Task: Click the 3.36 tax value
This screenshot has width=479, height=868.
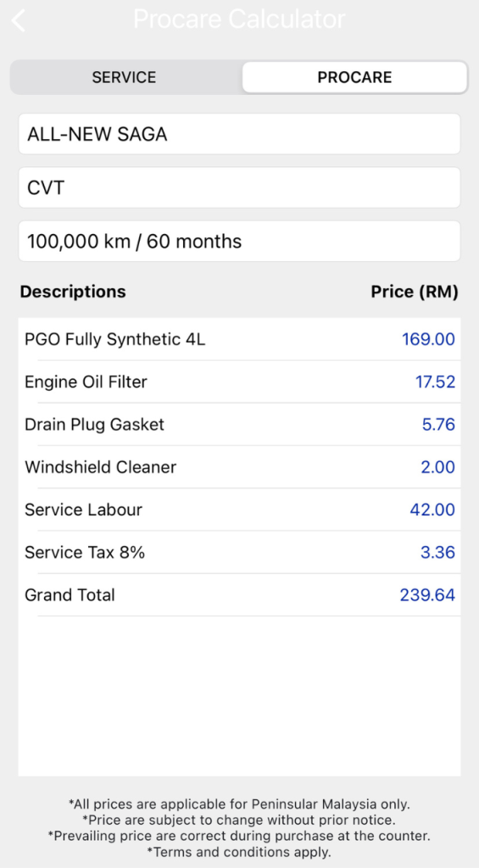Action: (x=437, y=553)
